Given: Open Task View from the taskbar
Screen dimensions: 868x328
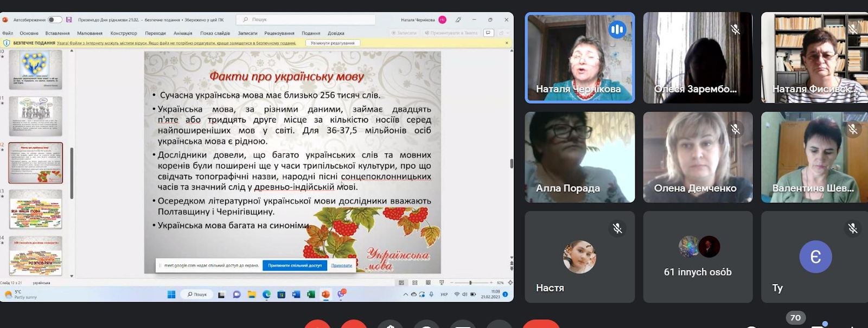Looking at the screenshot, I should tap(221, 294).
